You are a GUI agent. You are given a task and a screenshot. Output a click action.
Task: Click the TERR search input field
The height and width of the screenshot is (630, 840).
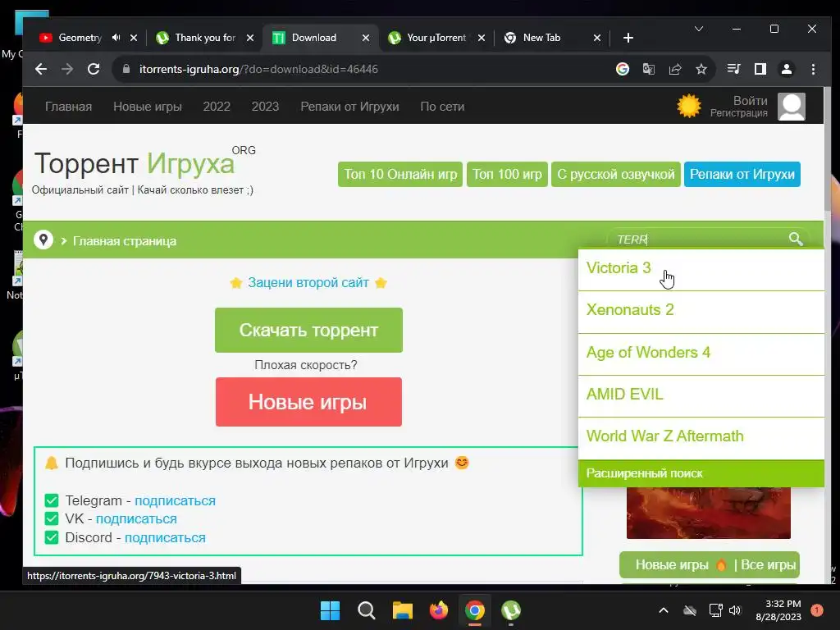click(699, 239)
